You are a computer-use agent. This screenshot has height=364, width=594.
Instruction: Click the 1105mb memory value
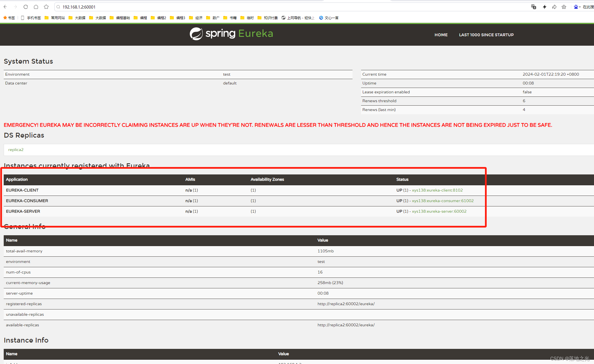click(x=326, y=251)
